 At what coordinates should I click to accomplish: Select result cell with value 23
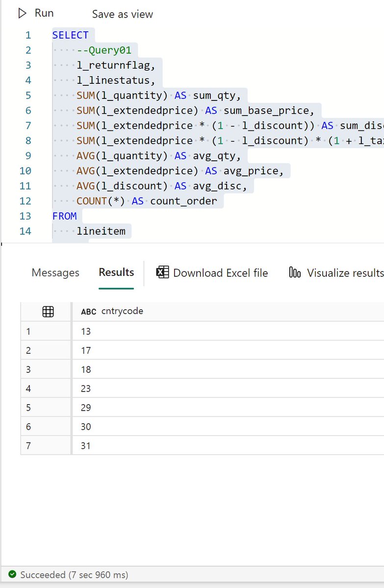[228, 389]
